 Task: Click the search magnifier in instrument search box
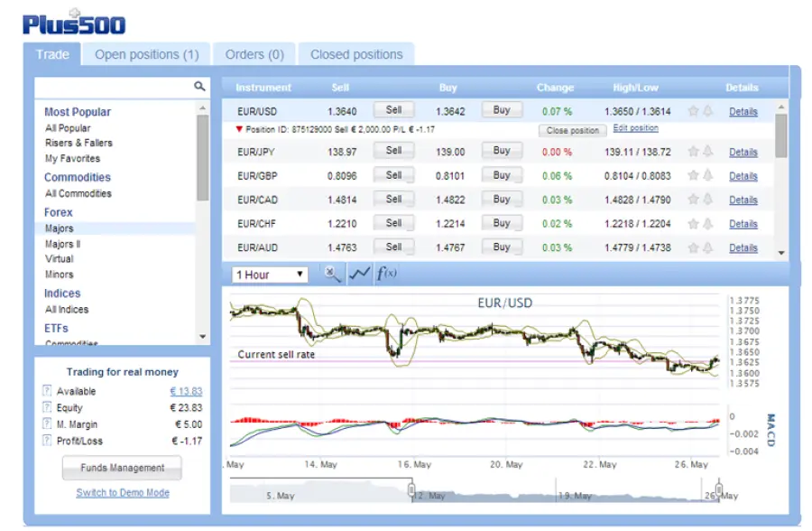point(200,87)
